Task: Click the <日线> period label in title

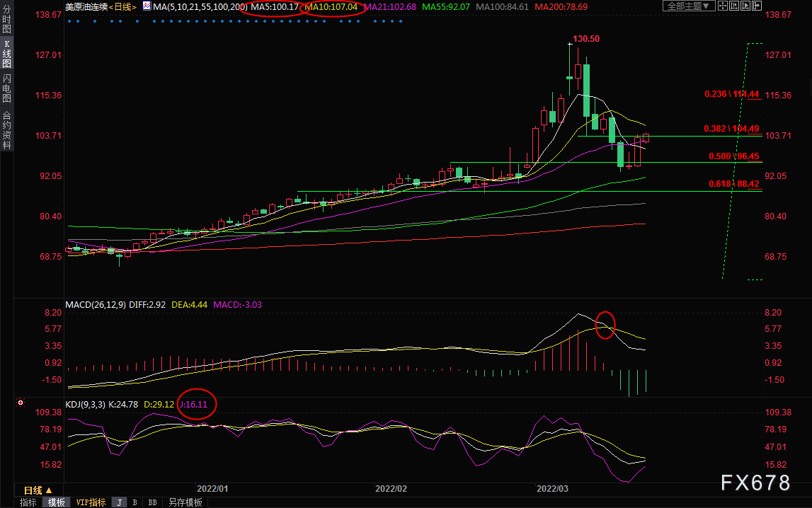Action: [122, 6]
